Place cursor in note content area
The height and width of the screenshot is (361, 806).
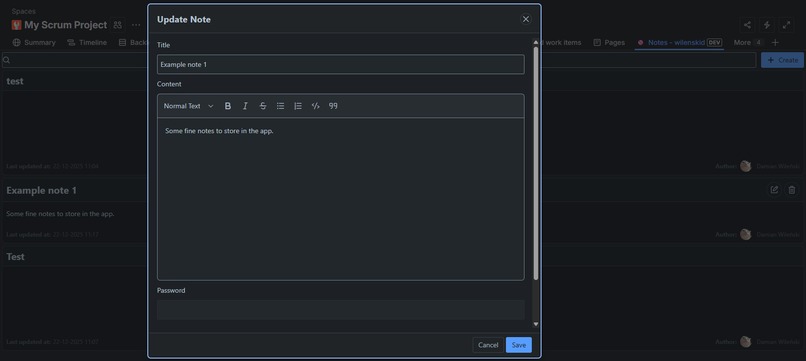[341, 198]
